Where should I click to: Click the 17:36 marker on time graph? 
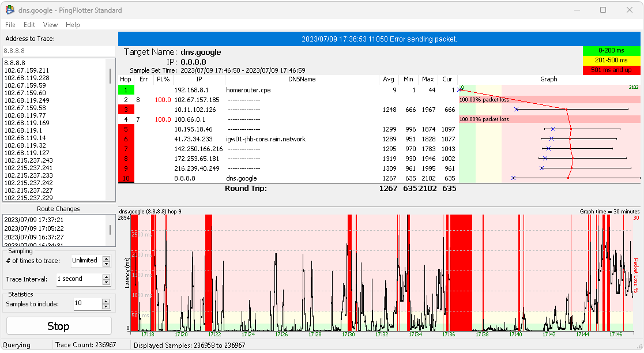449,335
